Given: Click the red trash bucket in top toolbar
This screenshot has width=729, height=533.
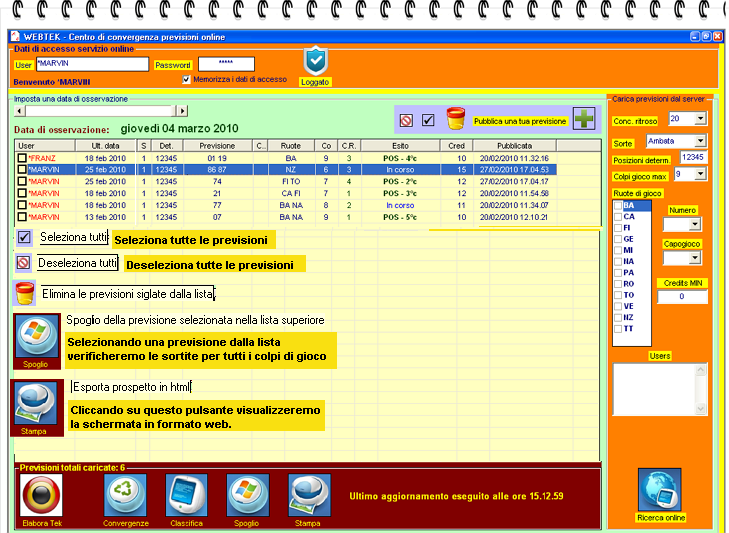Looking at the screenshot, I should 455,119.
